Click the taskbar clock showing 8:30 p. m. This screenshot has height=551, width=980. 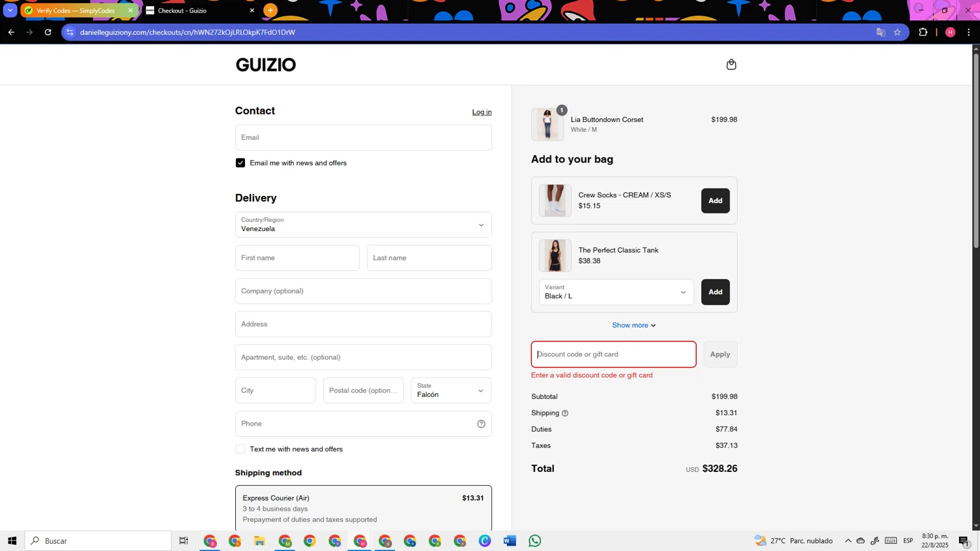tap(935, 541)
